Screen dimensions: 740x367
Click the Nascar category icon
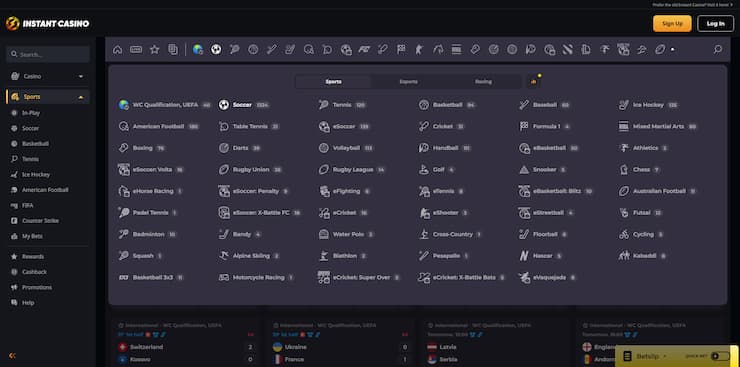(524, 256)
